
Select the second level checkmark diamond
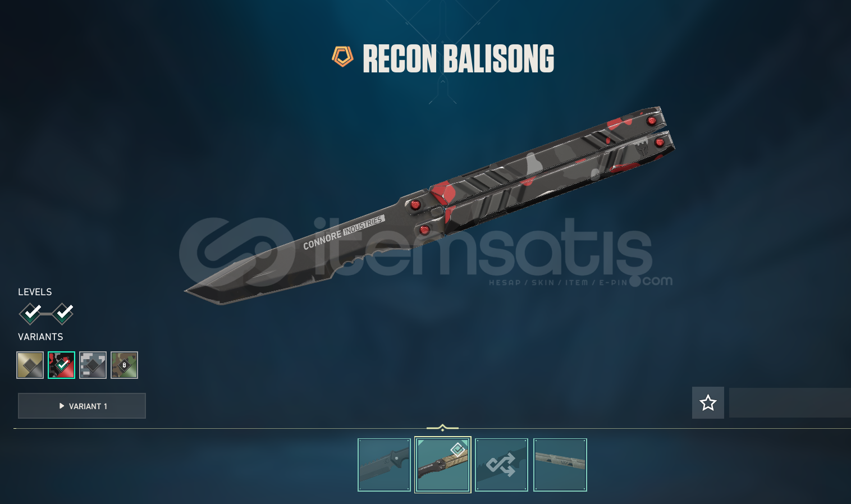pyautogui.click(x=63, y=313)
